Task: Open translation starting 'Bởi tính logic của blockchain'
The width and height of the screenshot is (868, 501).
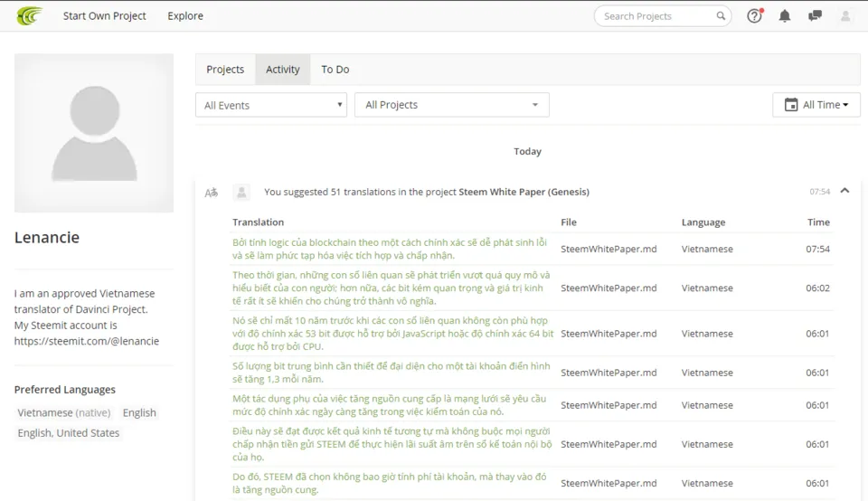Action: 390,249
